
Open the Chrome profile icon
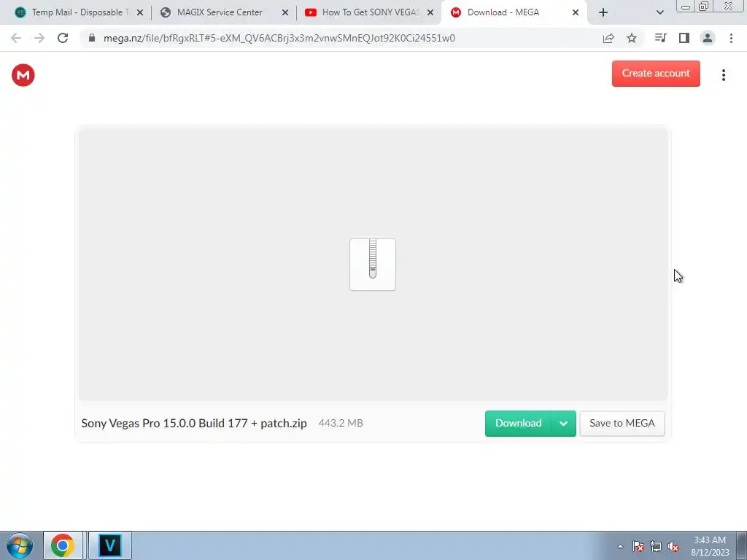pos(708,38)
